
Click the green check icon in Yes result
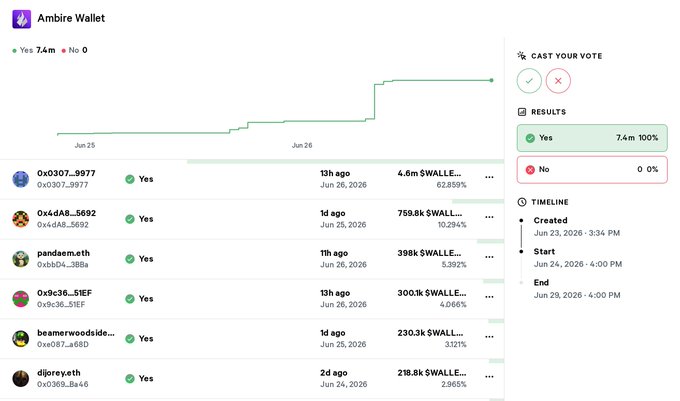[x=530, y=138]
